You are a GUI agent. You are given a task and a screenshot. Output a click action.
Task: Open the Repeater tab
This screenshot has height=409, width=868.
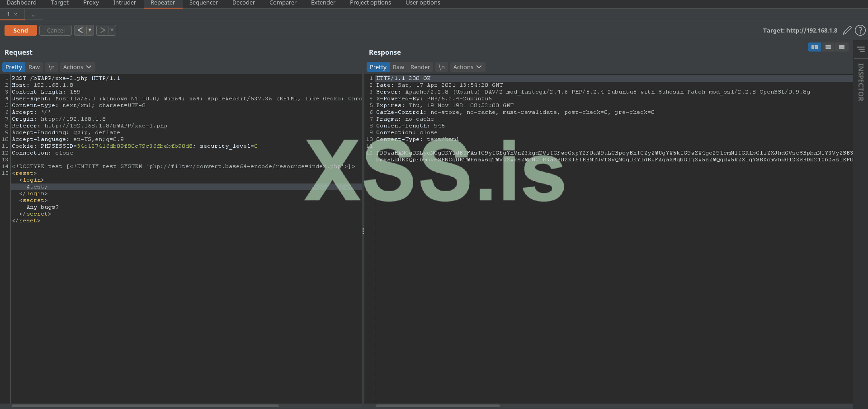163,3
